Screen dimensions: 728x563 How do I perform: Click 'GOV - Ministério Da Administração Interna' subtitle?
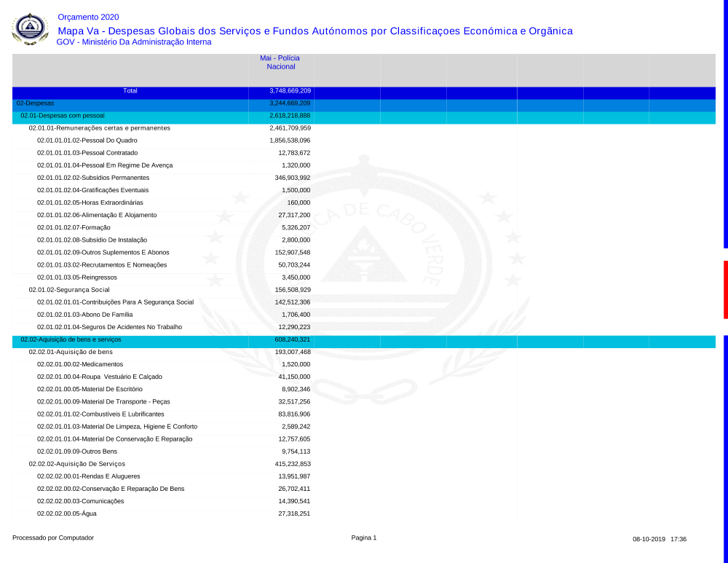pyautogui.click(x=134, y=42)
